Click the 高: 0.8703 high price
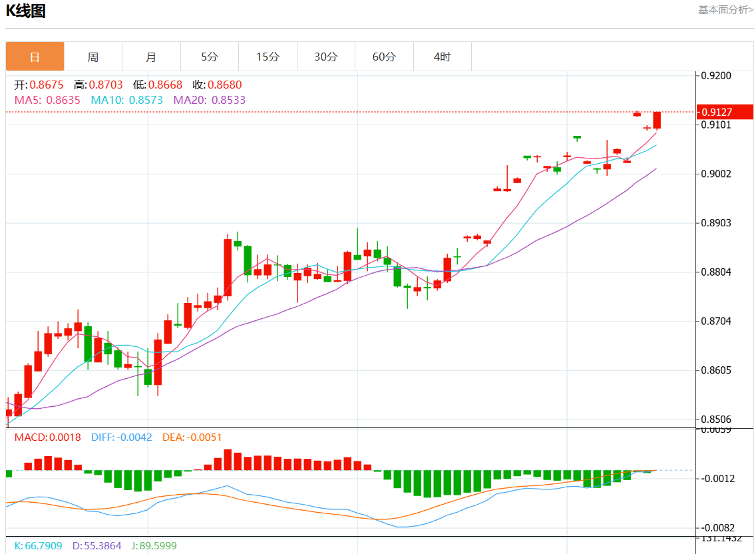 (x=98, y=85)
